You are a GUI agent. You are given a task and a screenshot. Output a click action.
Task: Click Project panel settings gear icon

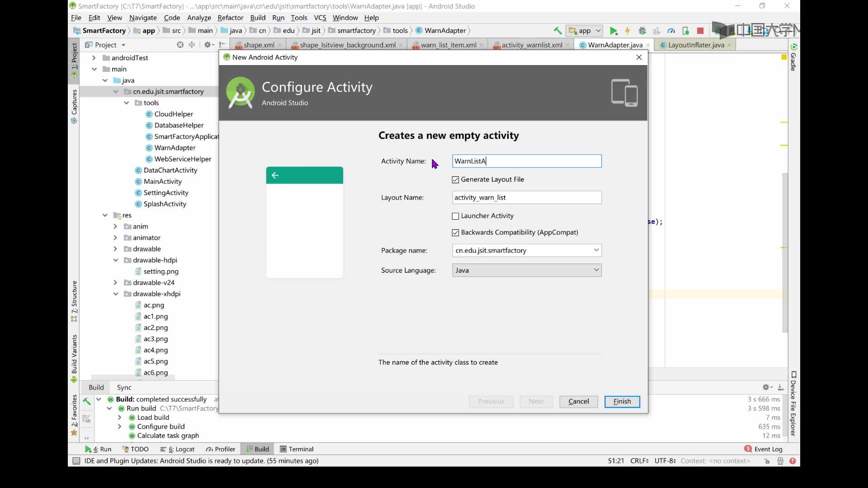tap(208, 45)
